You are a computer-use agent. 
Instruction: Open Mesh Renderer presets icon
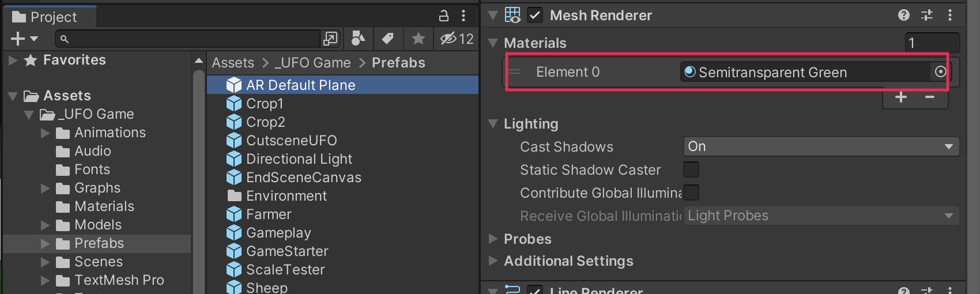pyautogui.click(x=927, y=16)
